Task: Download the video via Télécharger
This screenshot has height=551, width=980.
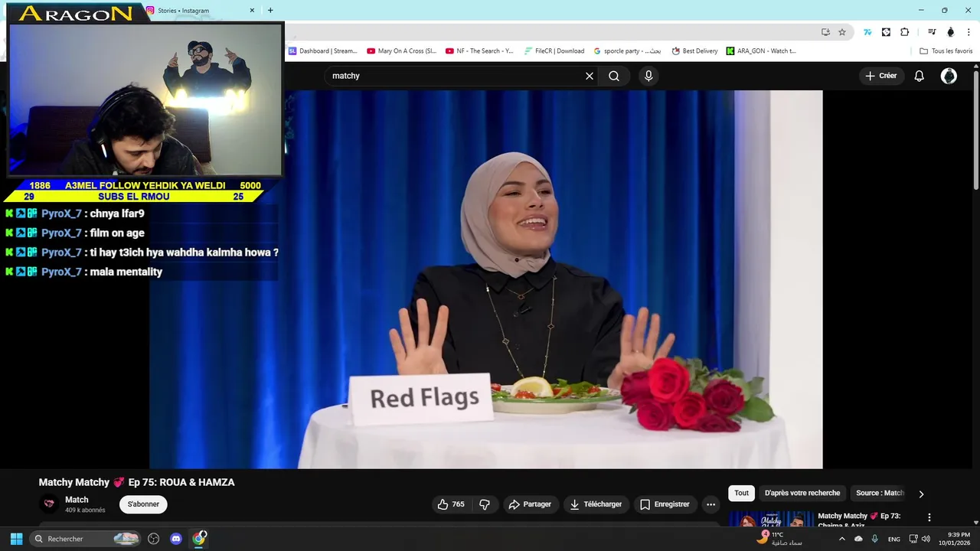Action: [x=596, y=504]
